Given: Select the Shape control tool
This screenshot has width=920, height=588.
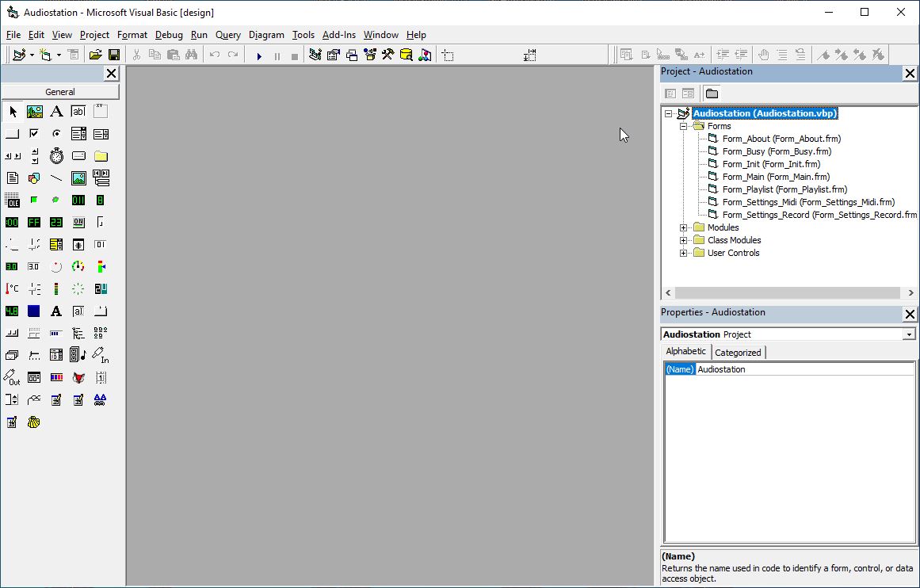Looking at the screenshot, I should (35, 178).
